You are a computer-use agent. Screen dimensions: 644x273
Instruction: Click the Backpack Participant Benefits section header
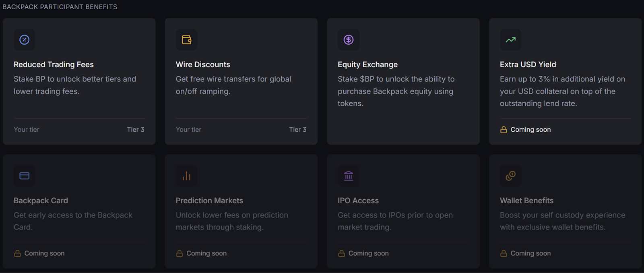tap(60, 7)
